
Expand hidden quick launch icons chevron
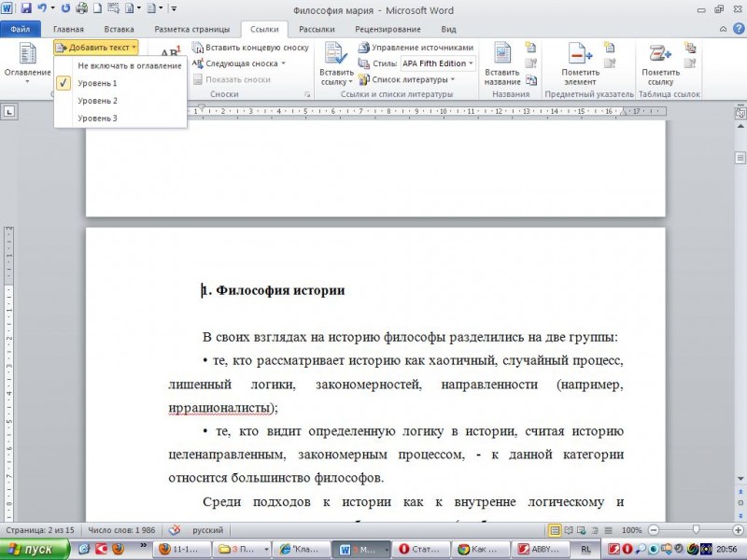click(x=144, y=546)
